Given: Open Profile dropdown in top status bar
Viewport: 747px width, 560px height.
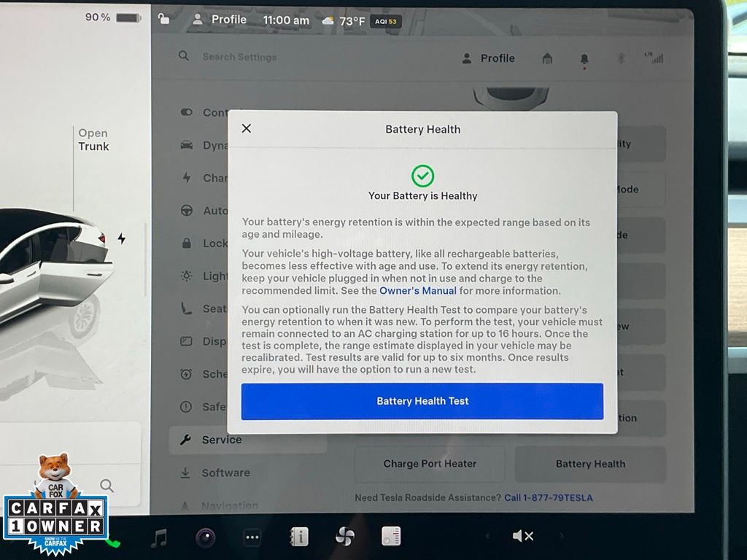Looking at the screenshot, I should point(220,20).
